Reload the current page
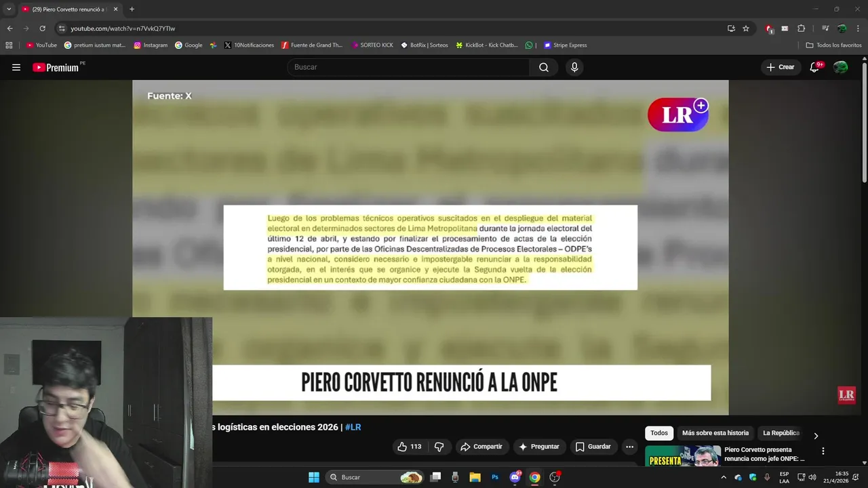868x488 pixels. 42,28
